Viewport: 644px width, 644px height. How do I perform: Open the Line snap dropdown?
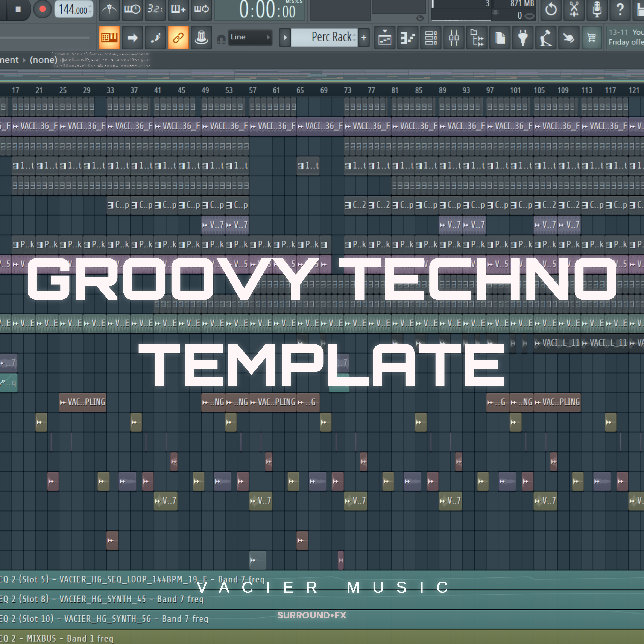click(x=250, y=37)
